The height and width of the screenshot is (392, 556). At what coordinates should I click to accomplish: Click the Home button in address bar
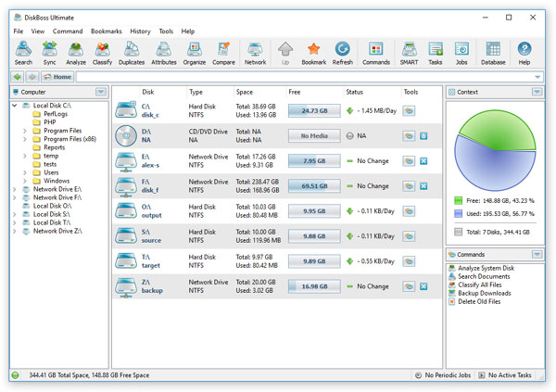tap(57, 77)
